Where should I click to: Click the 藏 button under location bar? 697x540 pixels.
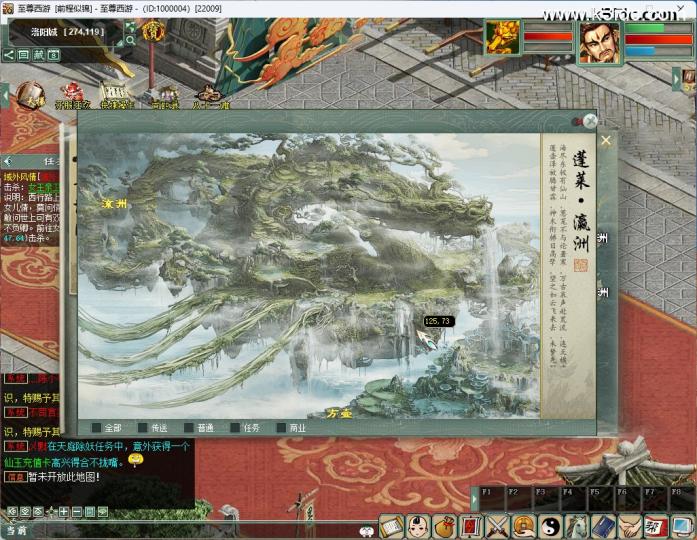tap(39, 55)
